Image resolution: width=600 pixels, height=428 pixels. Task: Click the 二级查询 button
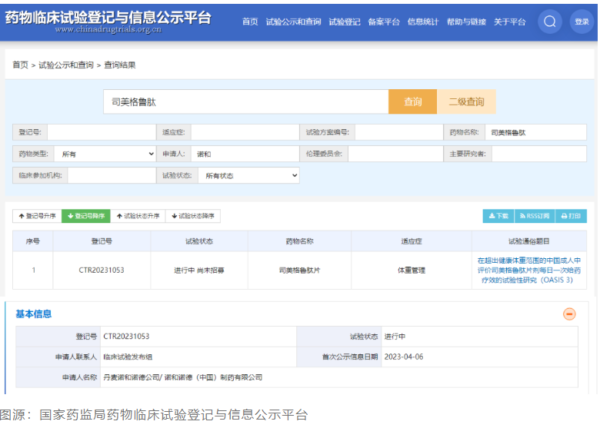466,102
